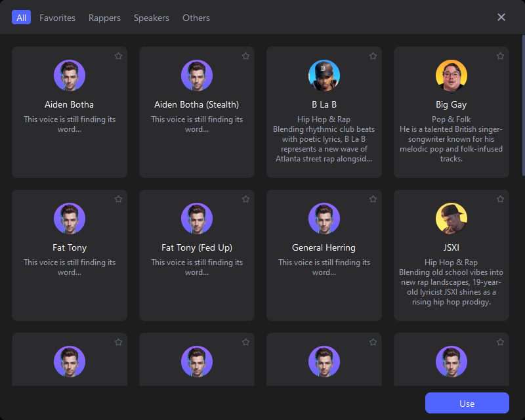This screenshot has width=525, height=420.
Task: Favorite the Aiden Botha voice star
Action: [118, 56]
